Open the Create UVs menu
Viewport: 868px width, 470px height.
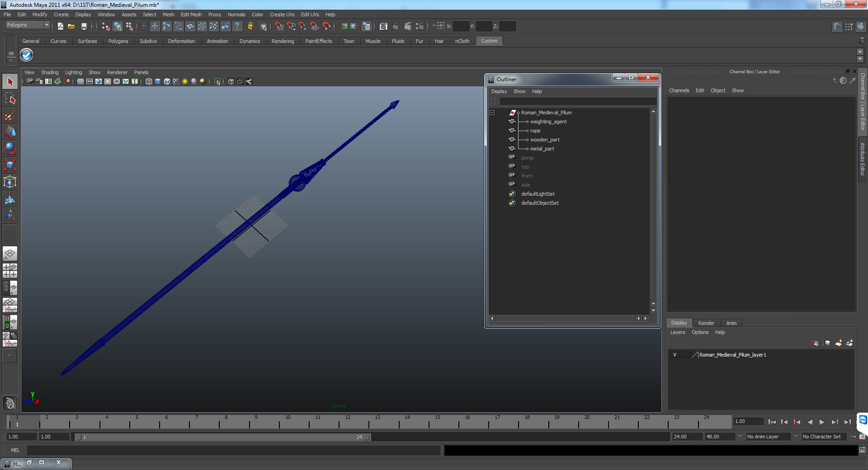(282, 14)
